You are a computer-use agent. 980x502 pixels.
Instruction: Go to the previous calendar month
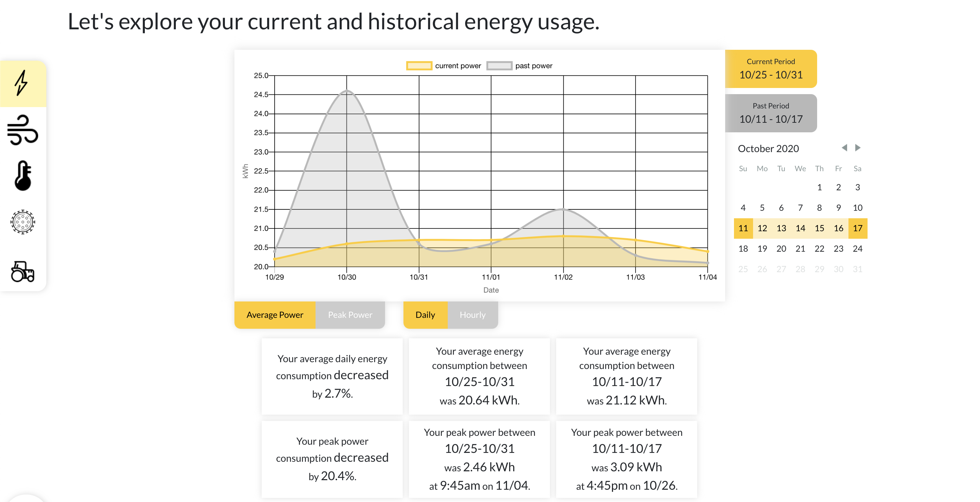pos(844,148)
